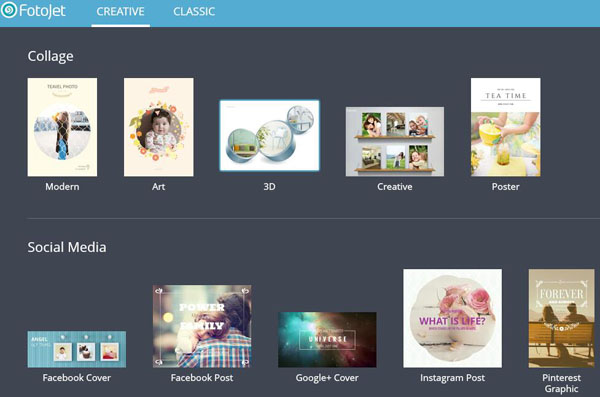Screen dimensions: 600x397
Task: Select the 3D collage thumbnail
Action: pyautogui.click(x=269, y=136)
